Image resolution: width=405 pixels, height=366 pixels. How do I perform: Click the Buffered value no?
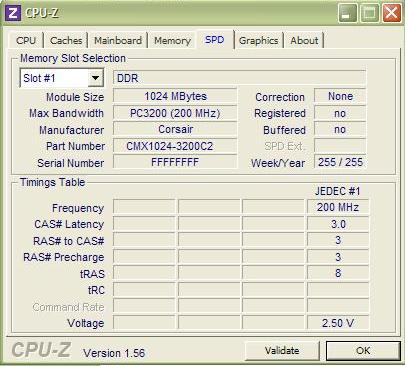tap(340, 129)
